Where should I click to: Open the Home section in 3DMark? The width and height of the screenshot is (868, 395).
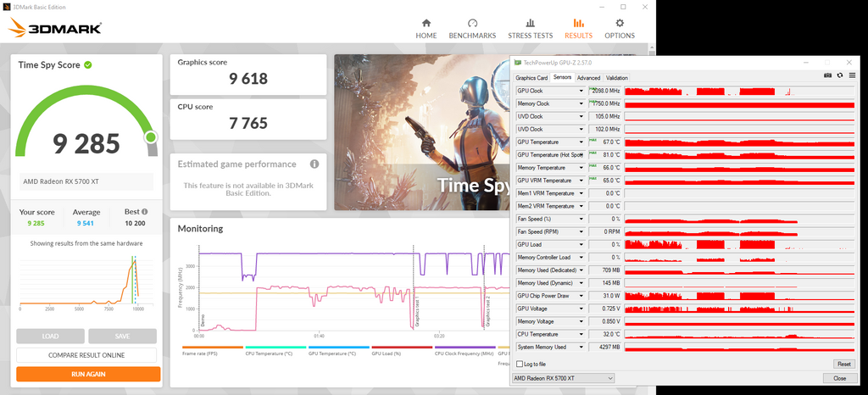coord(426,29)
